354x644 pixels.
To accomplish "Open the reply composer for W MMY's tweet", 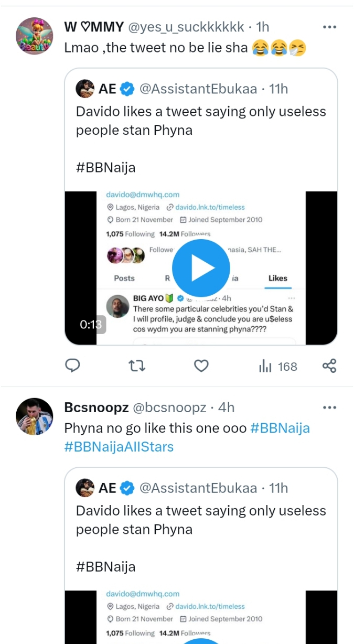I will point(73,366).
